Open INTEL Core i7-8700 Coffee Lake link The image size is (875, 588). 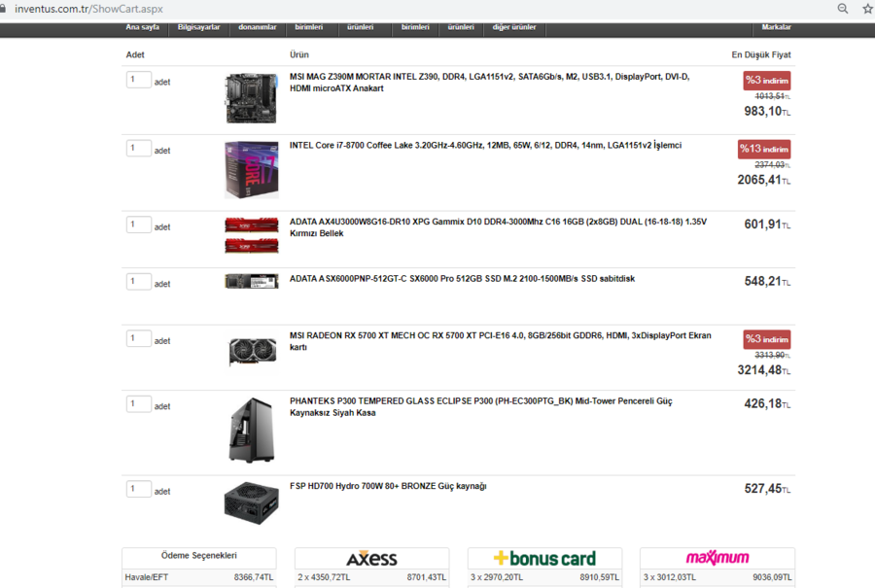(485, 146)
